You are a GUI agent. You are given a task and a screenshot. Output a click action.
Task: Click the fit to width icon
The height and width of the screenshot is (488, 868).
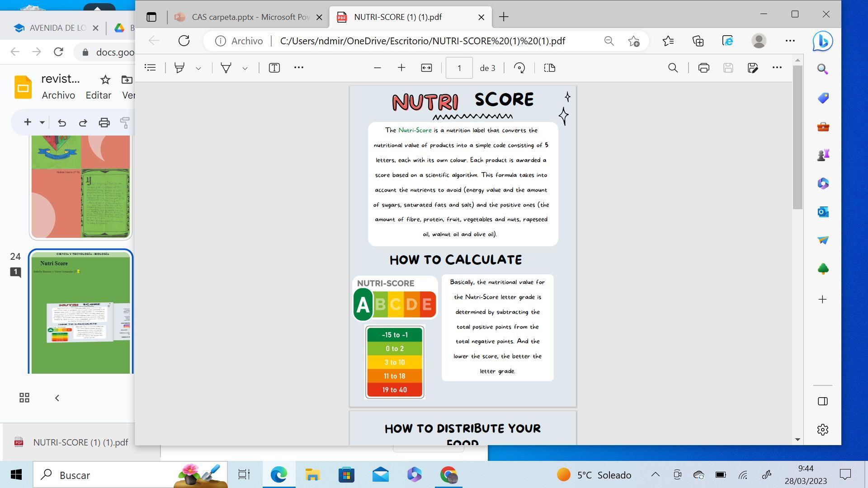coord(426,68)
